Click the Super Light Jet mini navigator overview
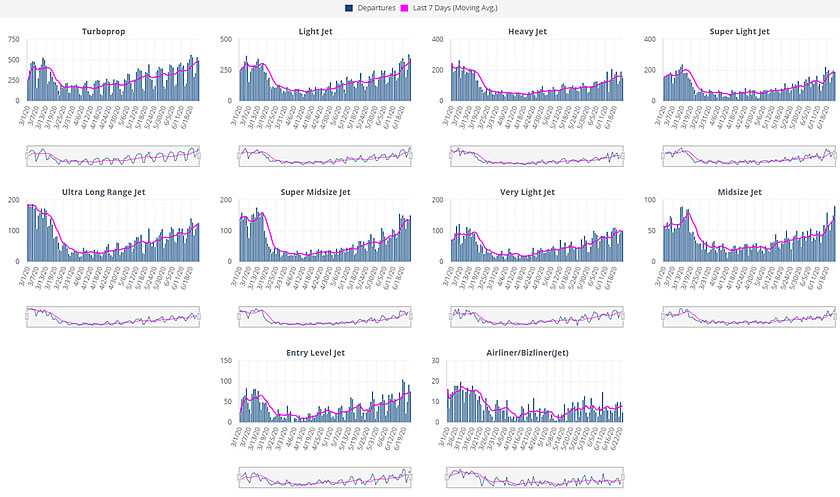 click(x=749, y=156)
